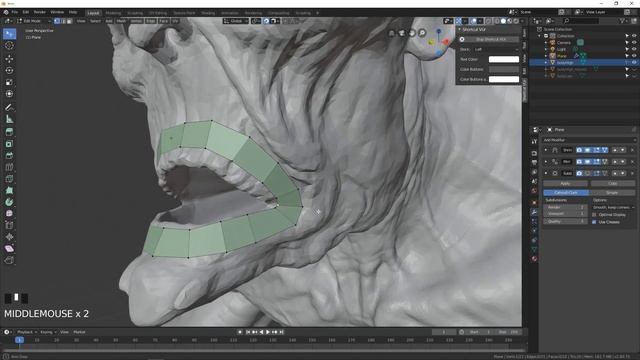Open the Render properties tab

(534, 153)
